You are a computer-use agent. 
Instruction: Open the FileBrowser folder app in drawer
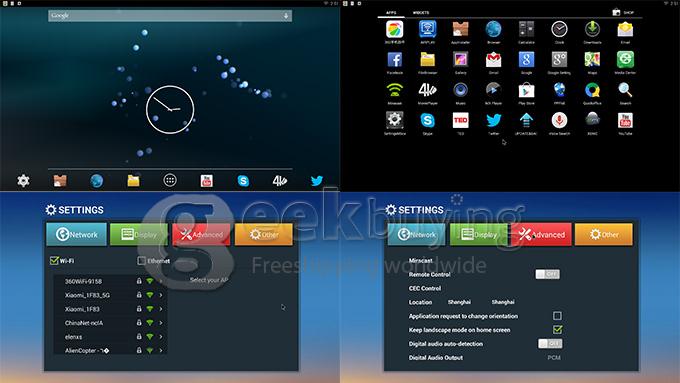coord(427,60)
